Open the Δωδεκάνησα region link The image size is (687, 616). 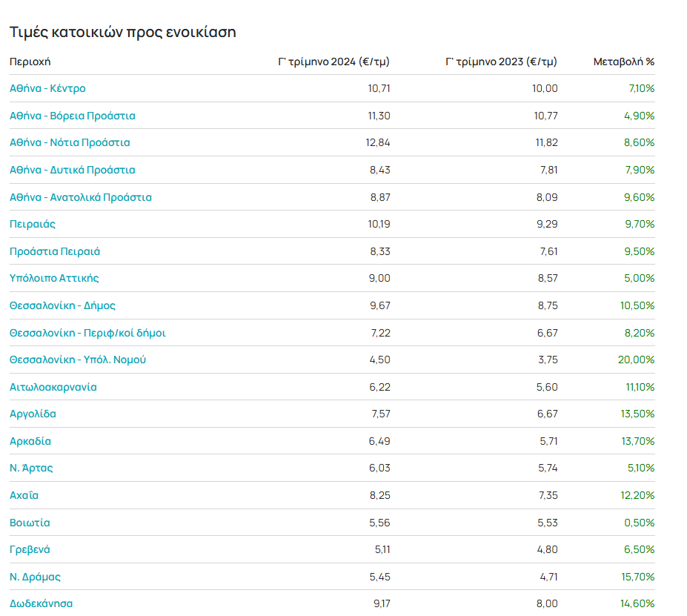41,603
